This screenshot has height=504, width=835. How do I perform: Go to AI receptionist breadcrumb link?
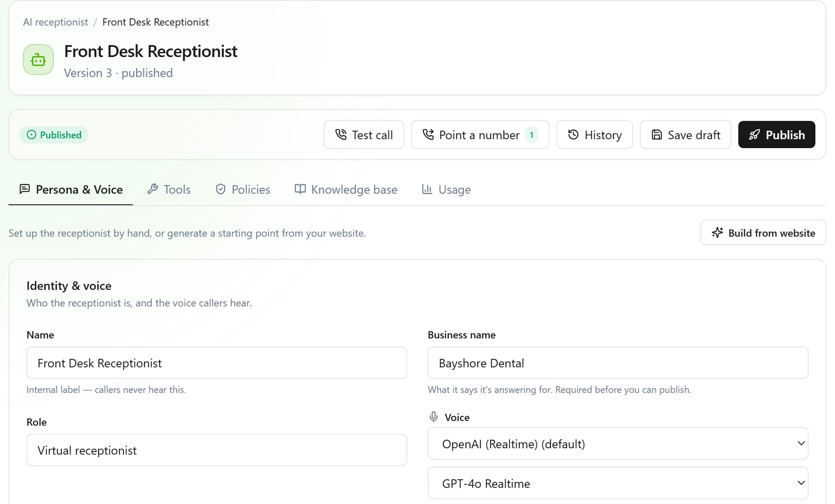(x=55, y=22)
